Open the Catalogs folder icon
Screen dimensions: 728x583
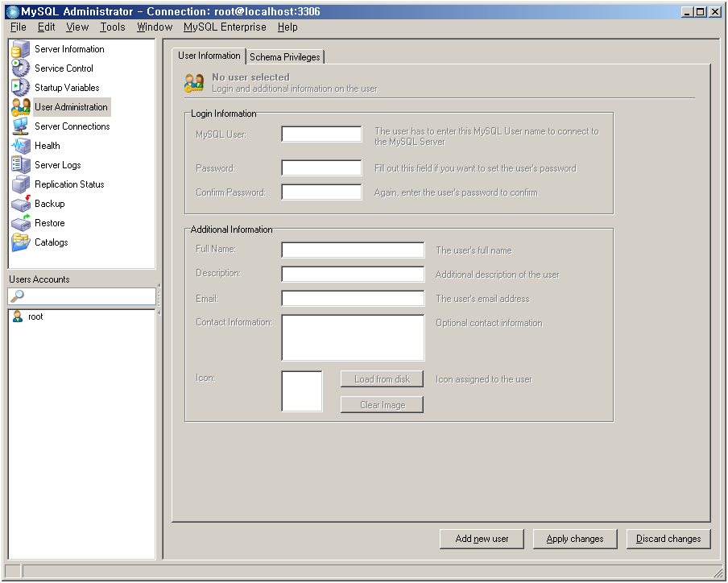coord(20,242)
